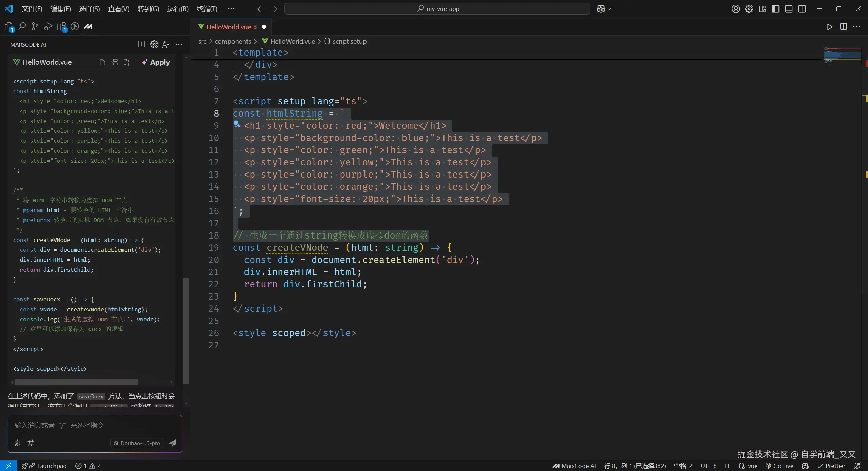Click the send message arrow icon
868x471 pixels.
coord(173,443)
